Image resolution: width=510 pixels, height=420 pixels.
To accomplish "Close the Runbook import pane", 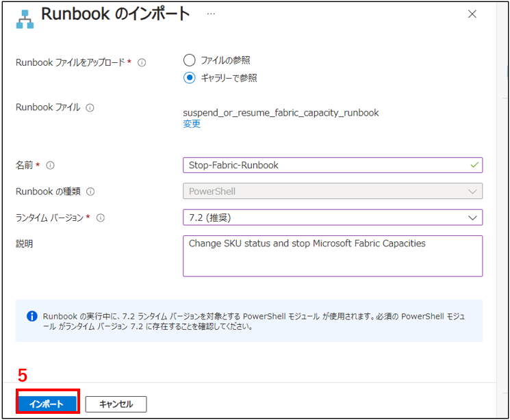I will tap(472, 14).
